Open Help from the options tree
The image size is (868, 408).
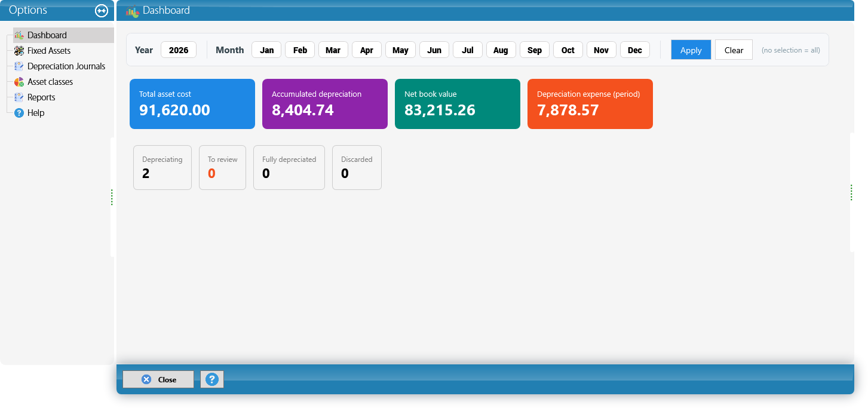point(36,113)
